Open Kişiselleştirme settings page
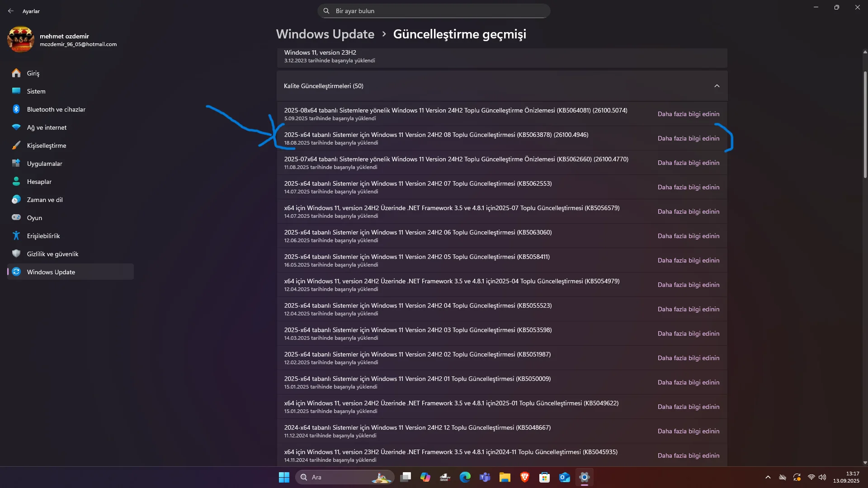This screenshot has height=488, width=868. point(46,145)
